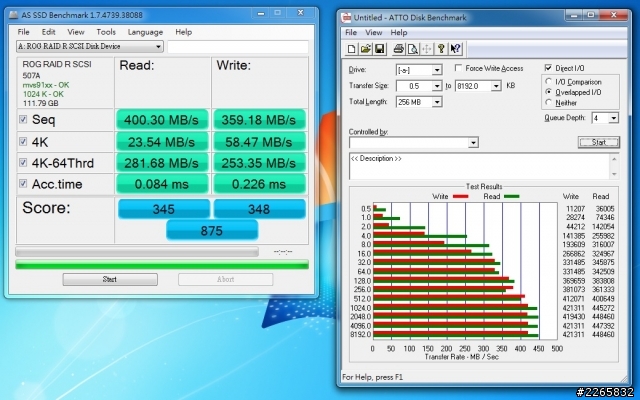
Task: Click the Seq write result 359.18 MB/s
Action: tap(259, 120)
